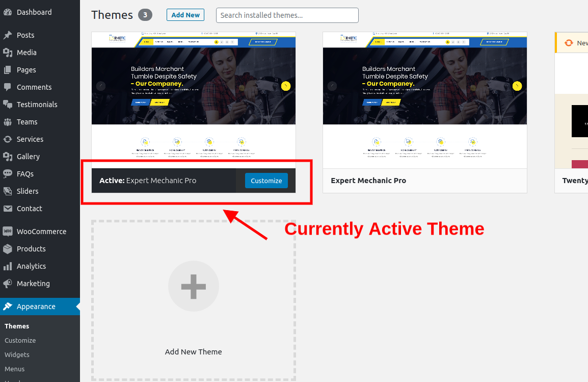588x382 pixels.
Task: Click the Sliders images icon
Action: pos(8,191)
